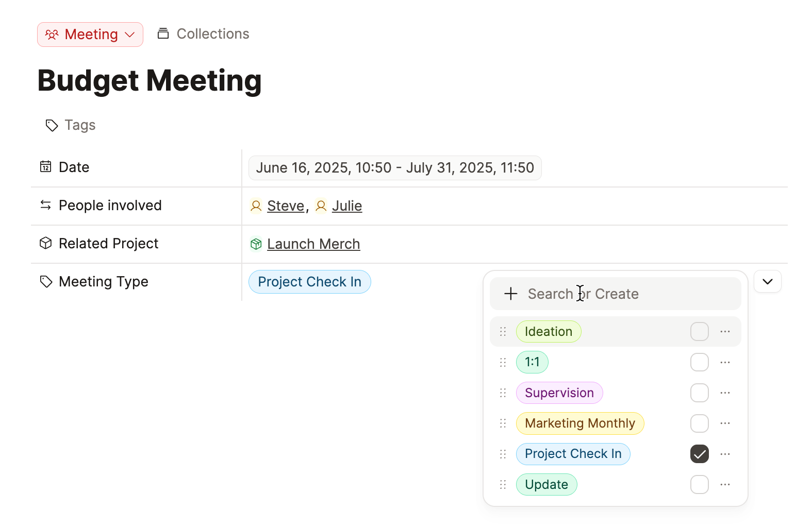Click the Collections stack icon
The height and width of the screenshot is (527, 812).
pos(163,34)
